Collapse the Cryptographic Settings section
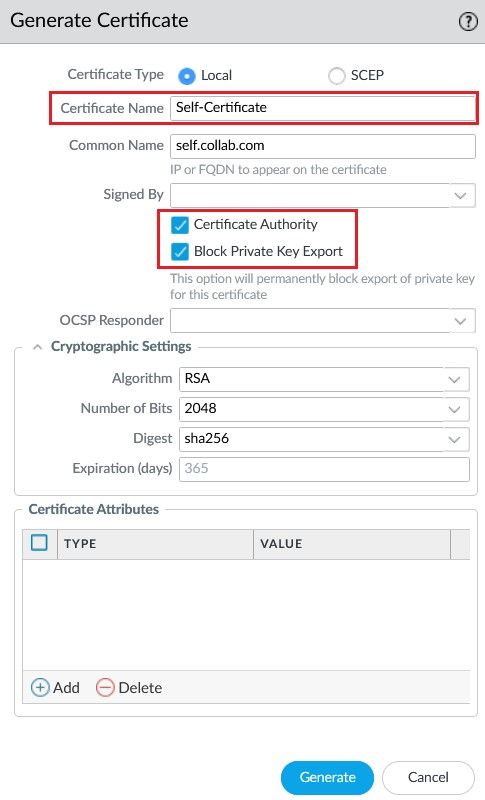This screenshot has height=800, width=485. [x=37, y=347]
